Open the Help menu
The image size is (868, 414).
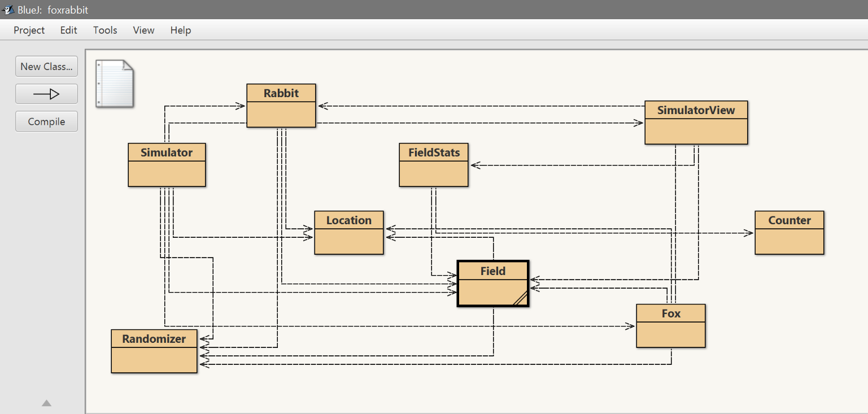181,30
